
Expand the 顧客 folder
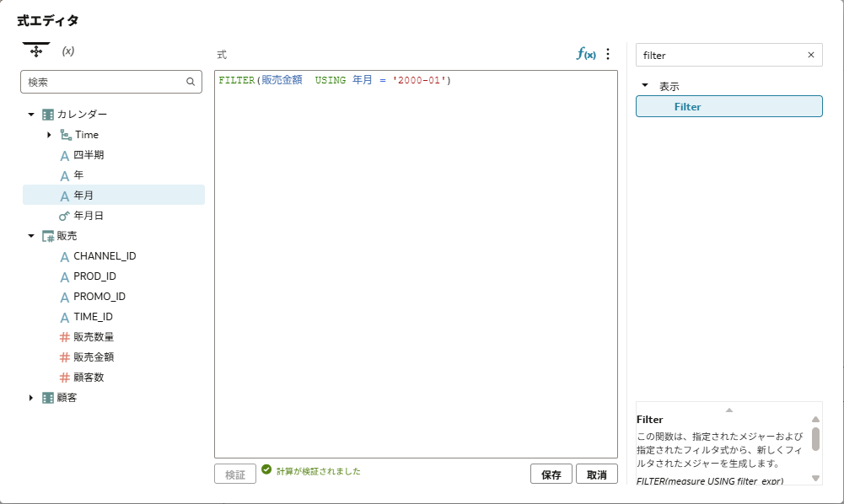(31, 398)
